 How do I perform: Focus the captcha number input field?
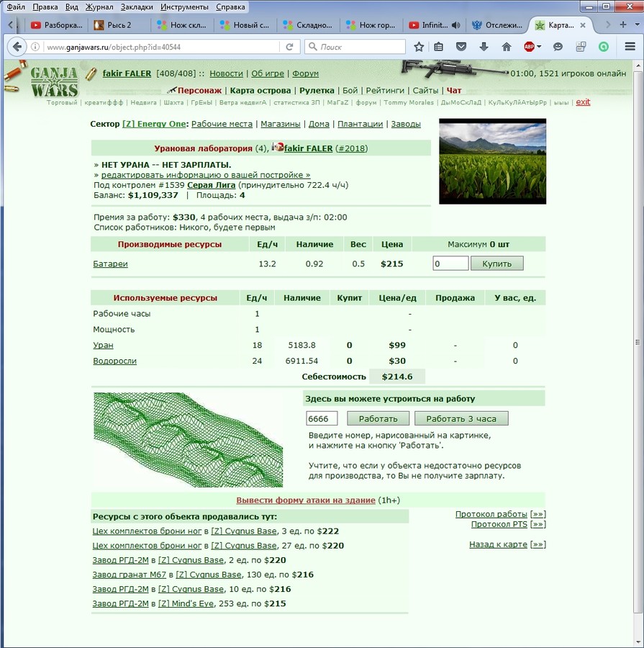click(322, 418)
